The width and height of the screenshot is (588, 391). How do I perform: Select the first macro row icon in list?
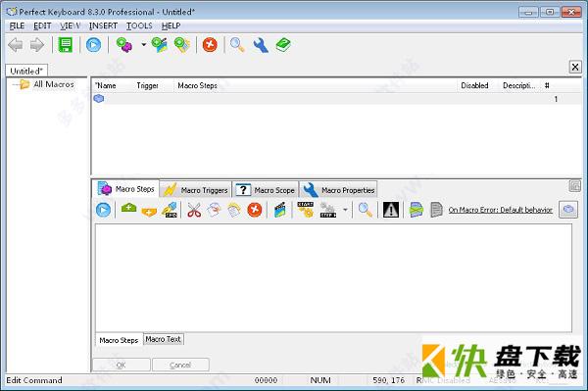pos(99,99)
